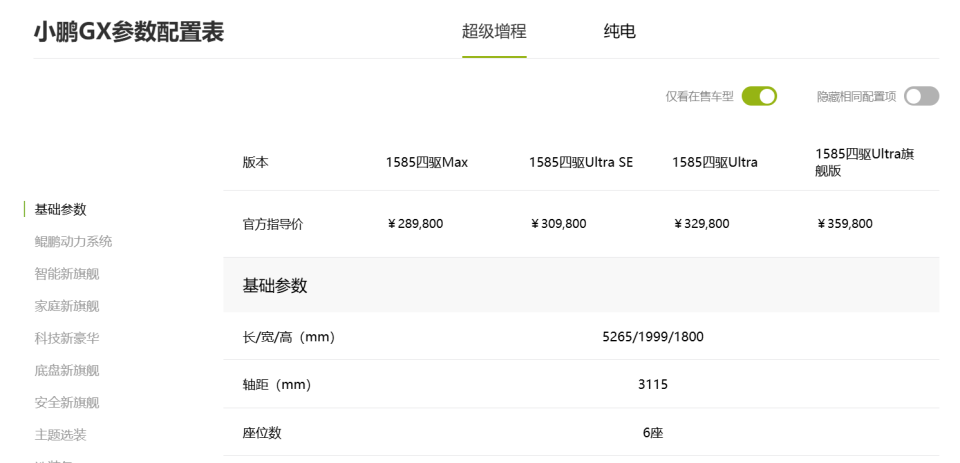This screenshot has height=463, width=960.
Task: Go to 安全新旗舰 sidebar section
Action: pyautogui.click(x=67, y=402)
